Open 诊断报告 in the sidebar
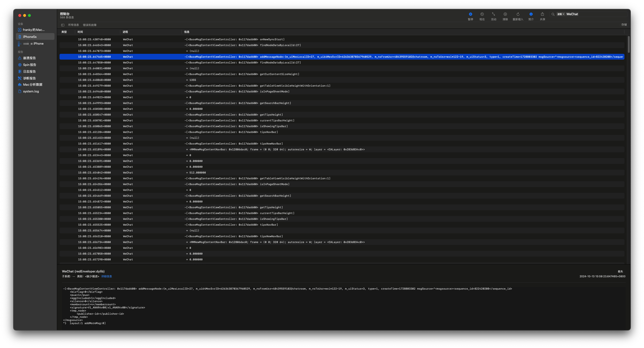The height and width of the screenshot is (348, 644). tap(29, 78)
